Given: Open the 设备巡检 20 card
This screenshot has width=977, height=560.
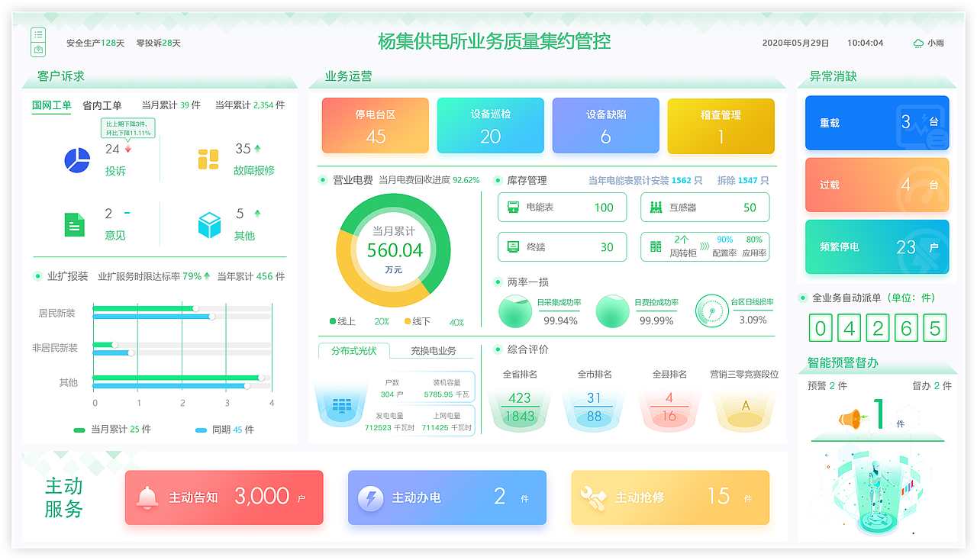Looking at the screenshot, I should coord(491,126).
